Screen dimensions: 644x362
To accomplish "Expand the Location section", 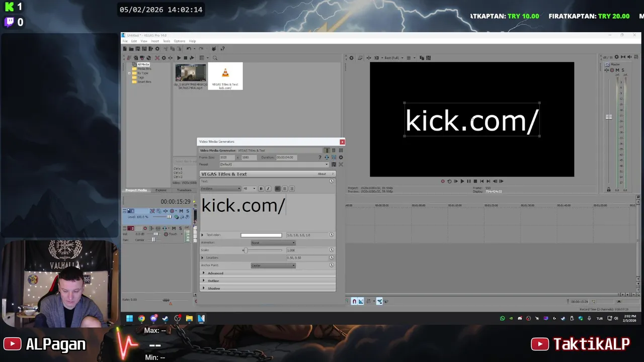I will (203, 257).
